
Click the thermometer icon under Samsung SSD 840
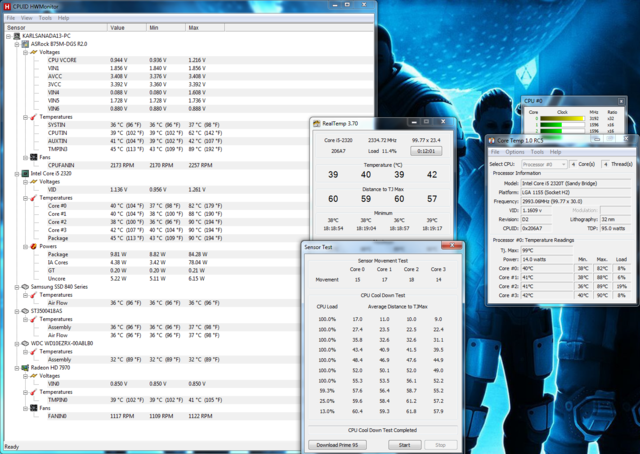34,295
